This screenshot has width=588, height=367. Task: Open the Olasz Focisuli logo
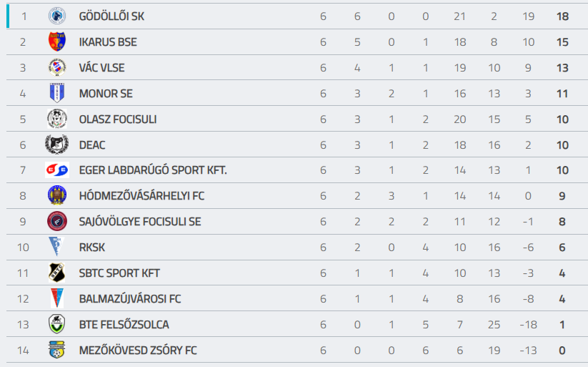[x=56, y=119]
